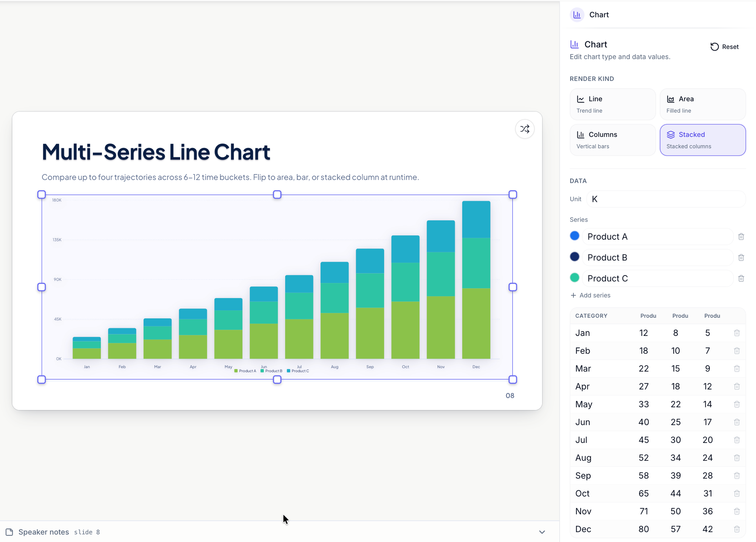This screenshot has width=756, height=542.
Task: Select the Aug Product A value cell 52
Action: click(x=643, y=458)
